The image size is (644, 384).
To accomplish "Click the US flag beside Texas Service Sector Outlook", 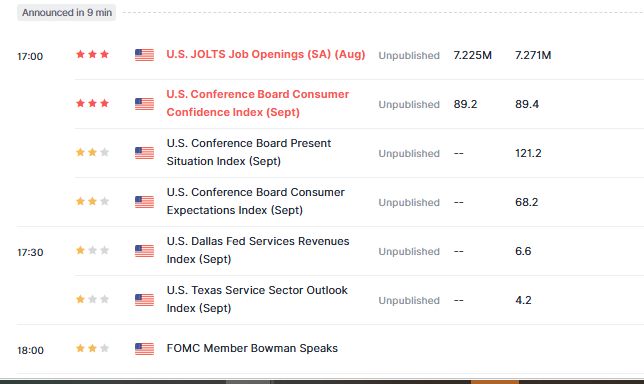I will click(145, 300).
